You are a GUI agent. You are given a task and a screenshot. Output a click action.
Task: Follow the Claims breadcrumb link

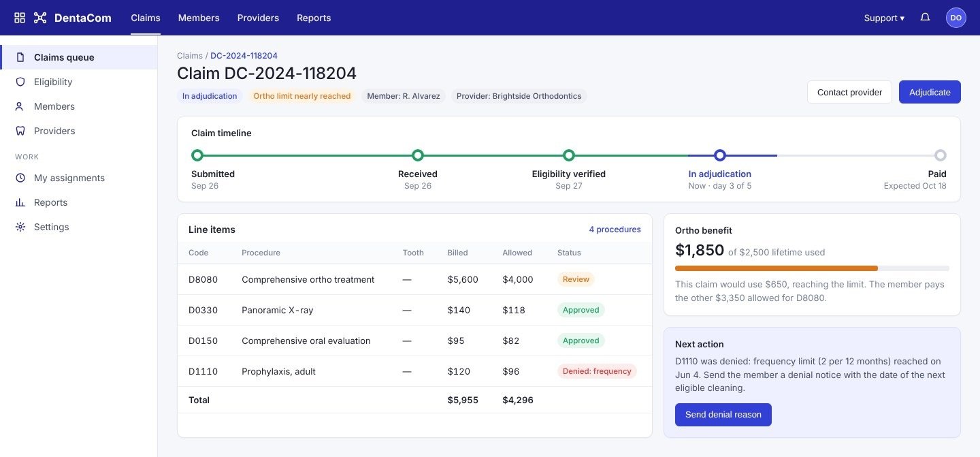(189, 56)
